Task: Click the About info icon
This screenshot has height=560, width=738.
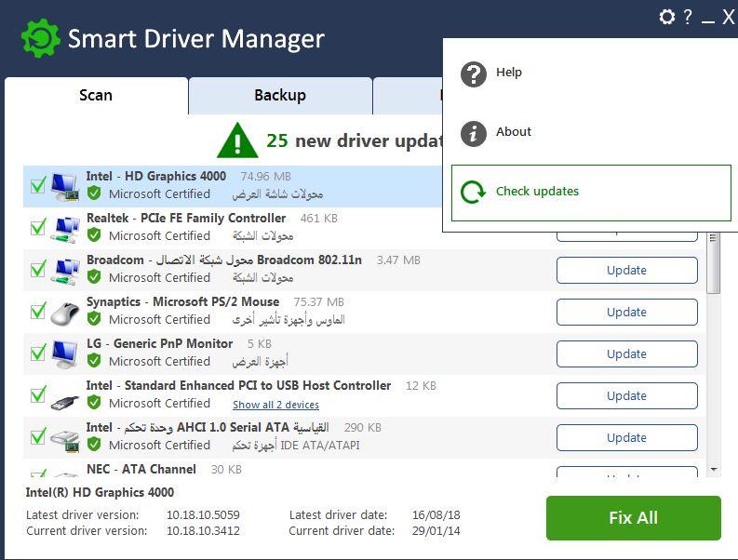Action: 473,134
